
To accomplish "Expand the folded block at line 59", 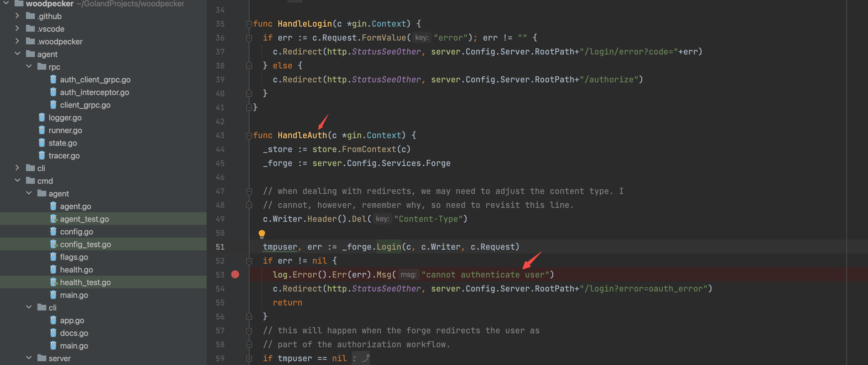I will tap(249, 358).
